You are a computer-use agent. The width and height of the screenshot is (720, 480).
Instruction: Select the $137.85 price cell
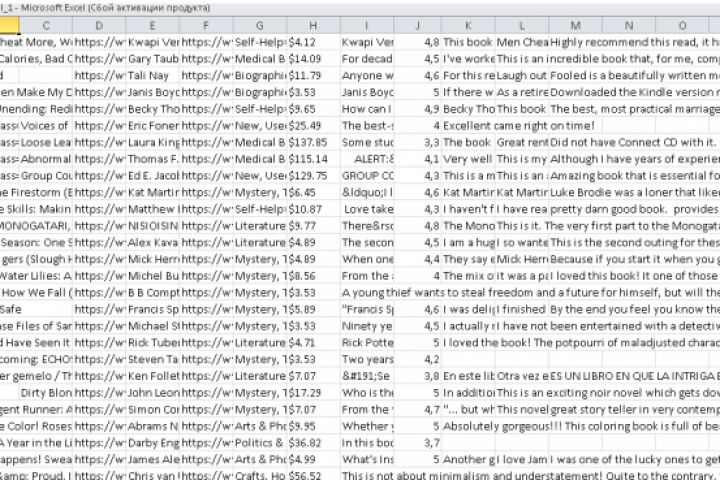click(314, 142)
